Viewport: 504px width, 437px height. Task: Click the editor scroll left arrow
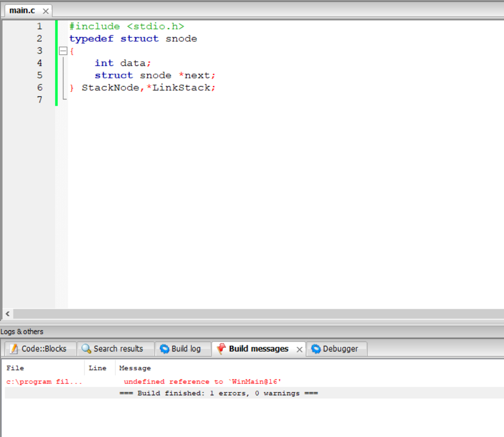tap(8, 314)
